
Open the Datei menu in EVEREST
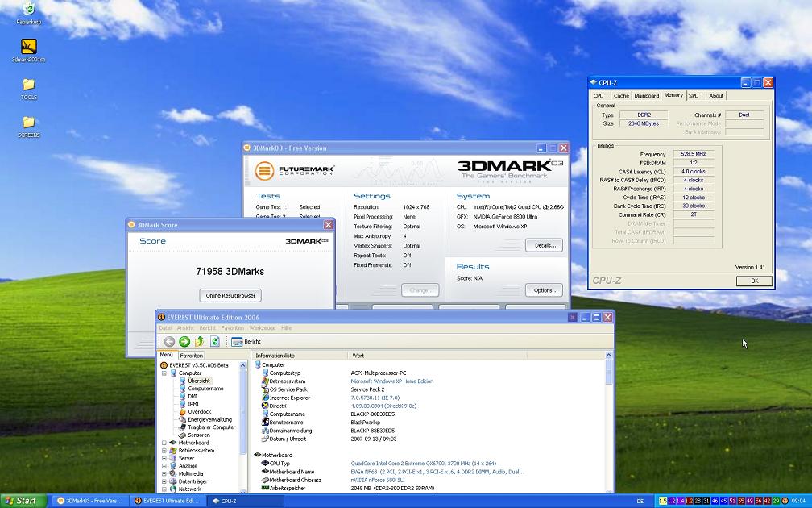[x=165, y=328]
